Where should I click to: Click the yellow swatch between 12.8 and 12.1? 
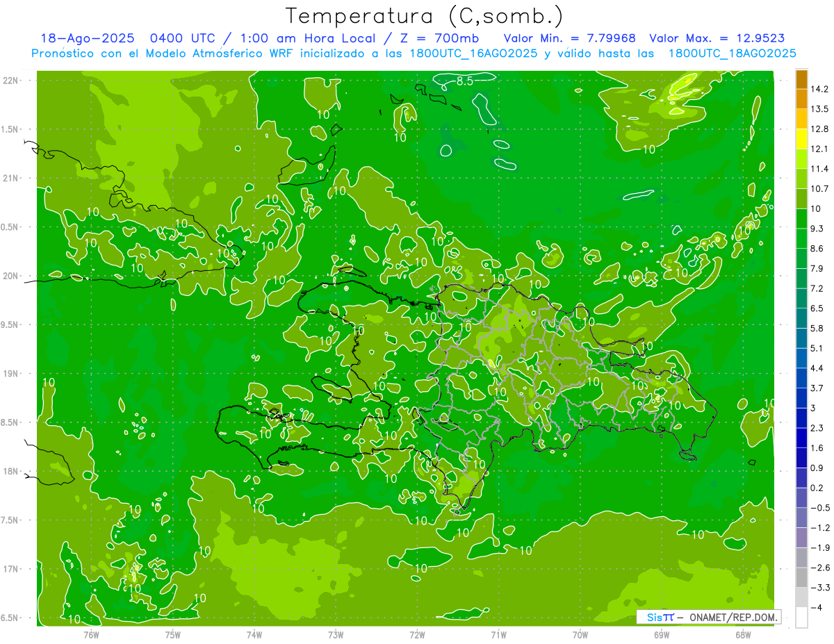[x=801, y=139]
